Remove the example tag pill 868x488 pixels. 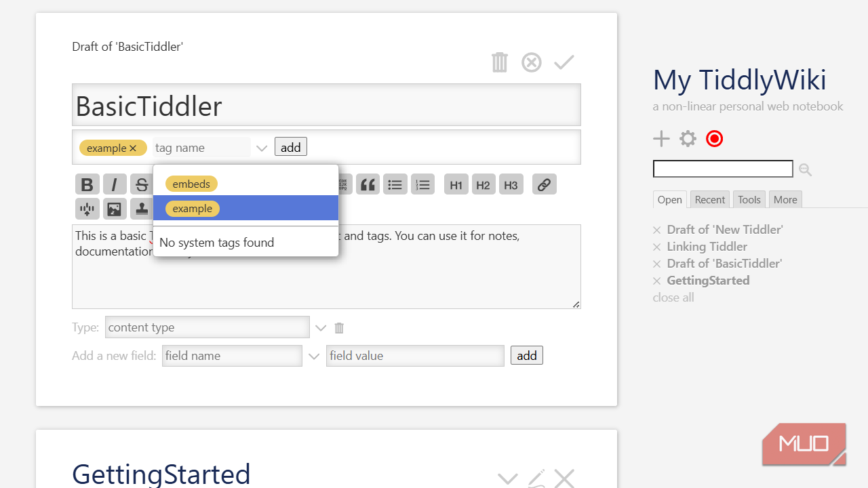133,148
